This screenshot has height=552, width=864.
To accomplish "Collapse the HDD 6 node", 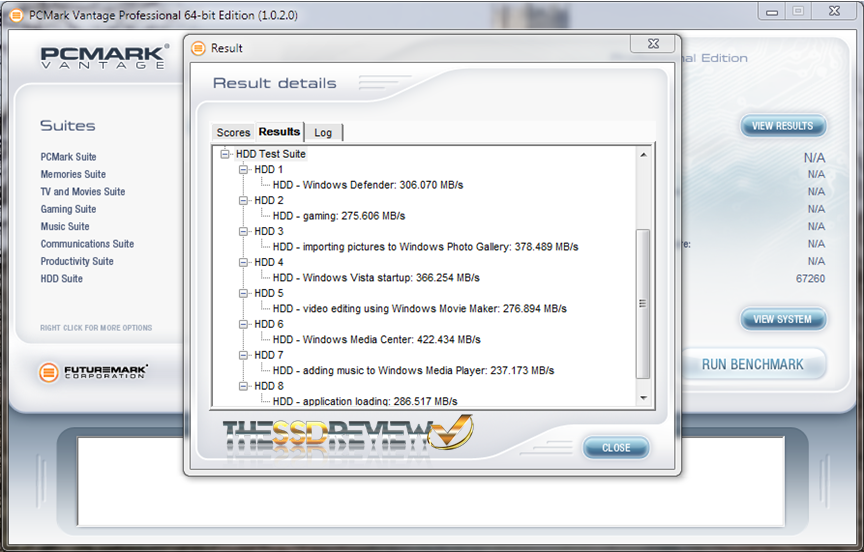I will coord(243,324).
